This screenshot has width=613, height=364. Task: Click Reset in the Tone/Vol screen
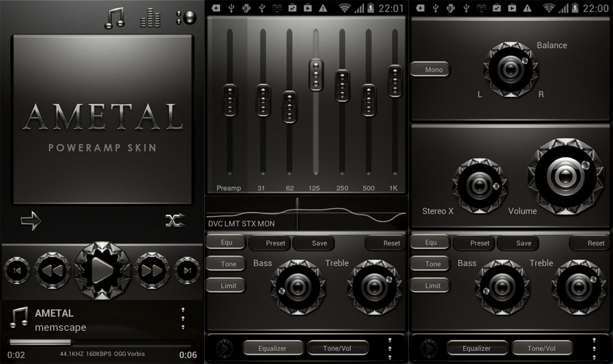590,243
